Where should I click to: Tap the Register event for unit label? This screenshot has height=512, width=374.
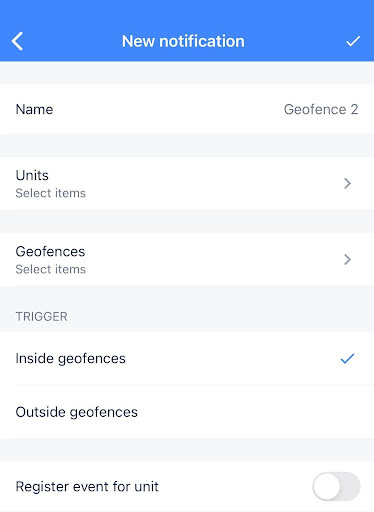87,487
